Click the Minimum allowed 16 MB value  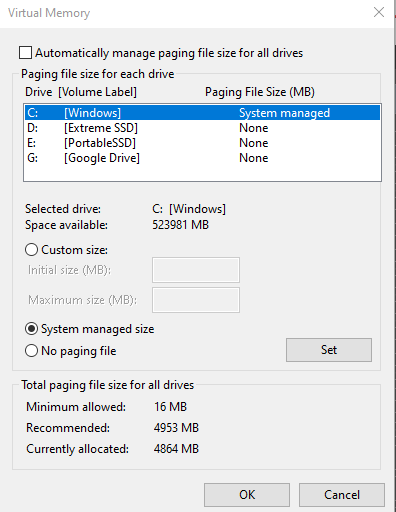170,407
